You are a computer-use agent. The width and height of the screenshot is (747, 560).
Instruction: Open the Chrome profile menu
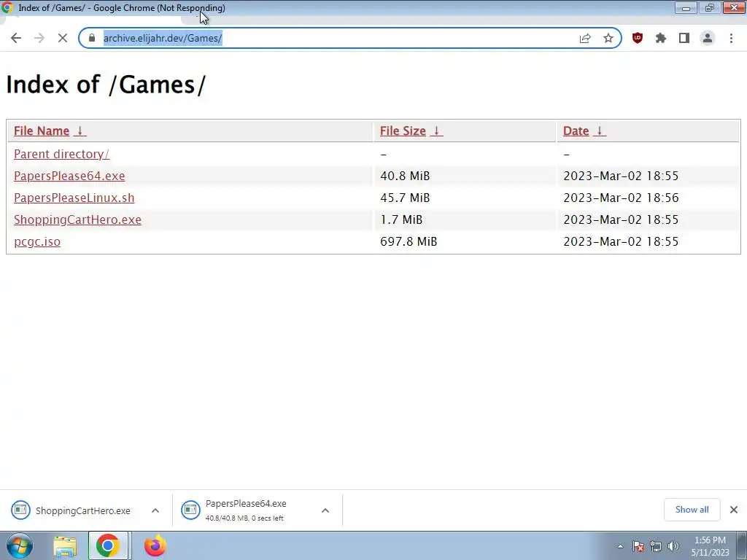click(708, 38)
